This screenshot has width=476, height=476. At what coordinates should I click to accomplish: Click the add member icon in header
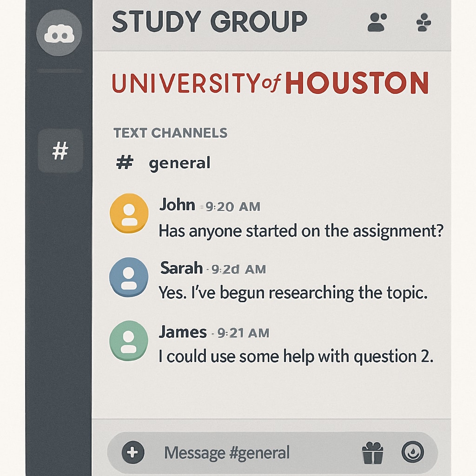click(424, 22)
